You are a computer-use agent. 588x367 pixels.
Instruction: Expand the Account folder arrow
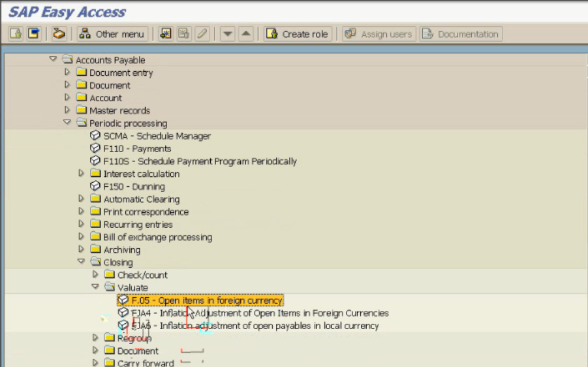[x=67, y=97]
